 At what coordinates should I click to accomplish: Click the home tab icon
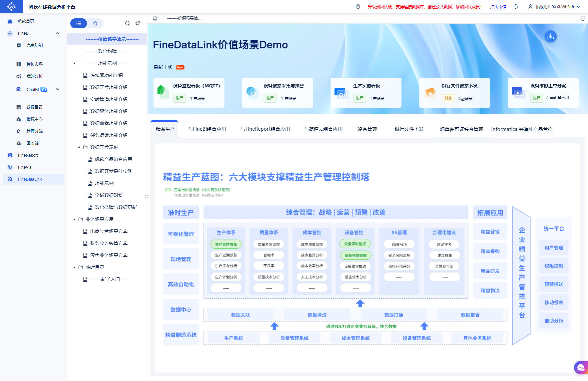pyautogui.click(x=155, y=18)
